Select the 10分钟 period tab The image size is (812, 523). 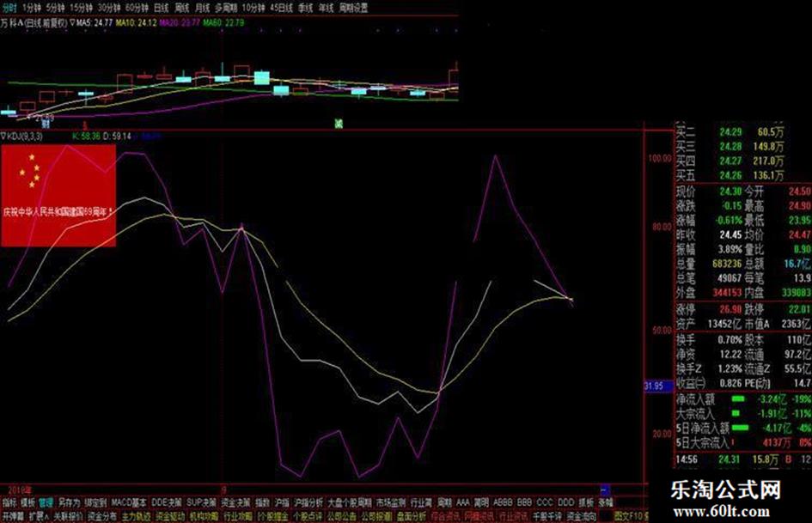pyautogui.click(x=253, y=8)
